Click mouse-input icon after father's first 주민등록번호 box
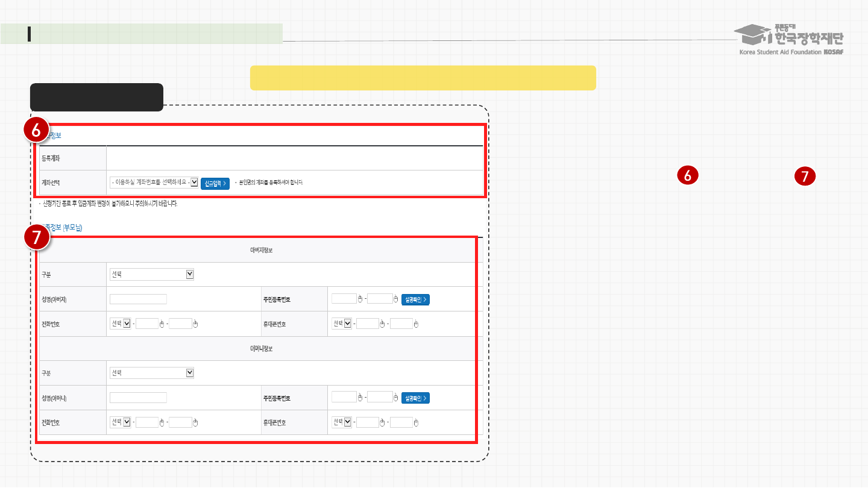This screenshot has width=868, height=488. point(360,299)
